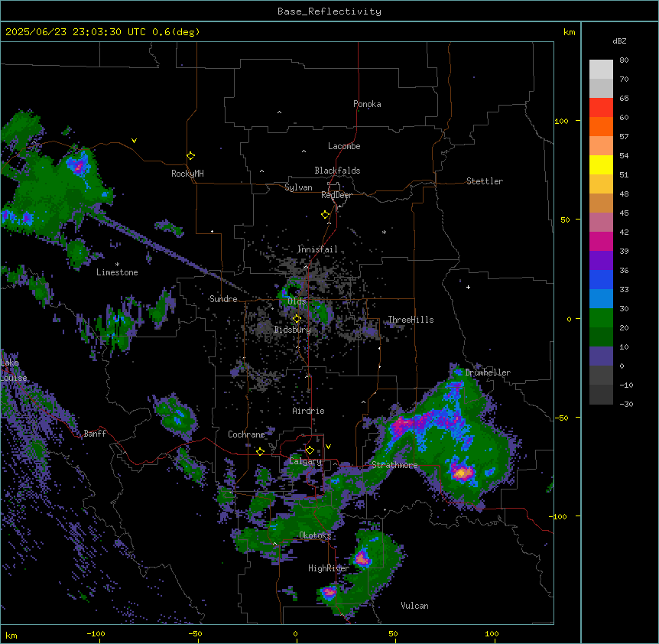This screenshot has width=659, height=644.
Task: Click the Innisfail city label
Action: (317, 249)
